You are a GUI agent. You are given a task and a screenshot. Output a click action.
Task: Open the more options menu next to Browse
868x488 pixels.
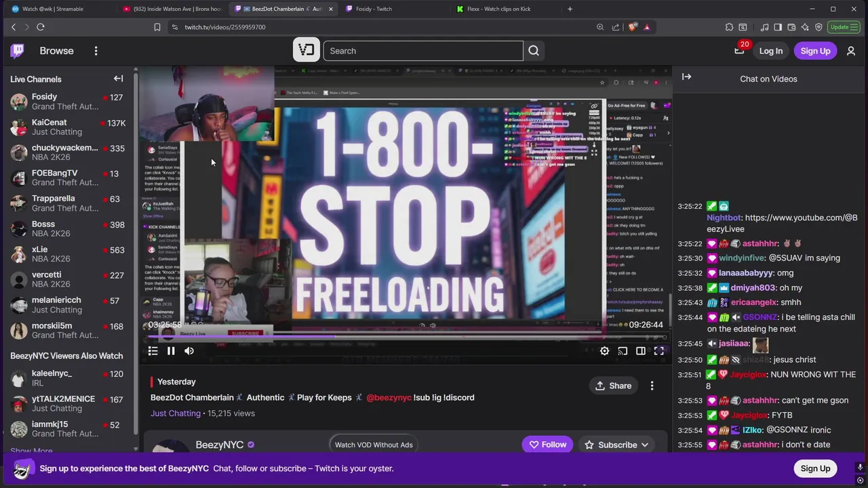point(96,51)
